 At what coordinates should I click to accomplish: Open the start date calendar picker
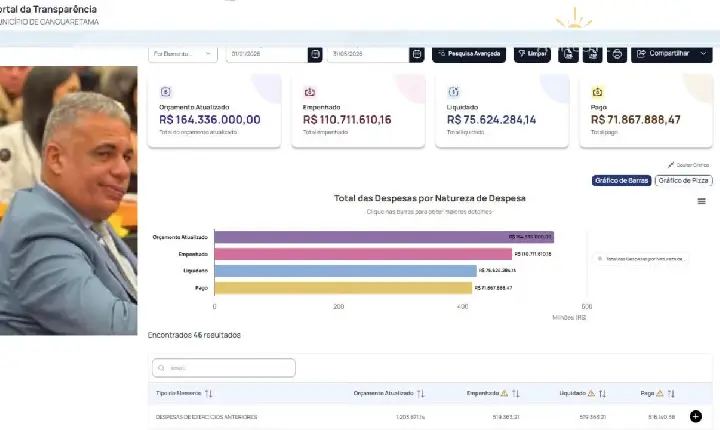[x=315, y=54]
